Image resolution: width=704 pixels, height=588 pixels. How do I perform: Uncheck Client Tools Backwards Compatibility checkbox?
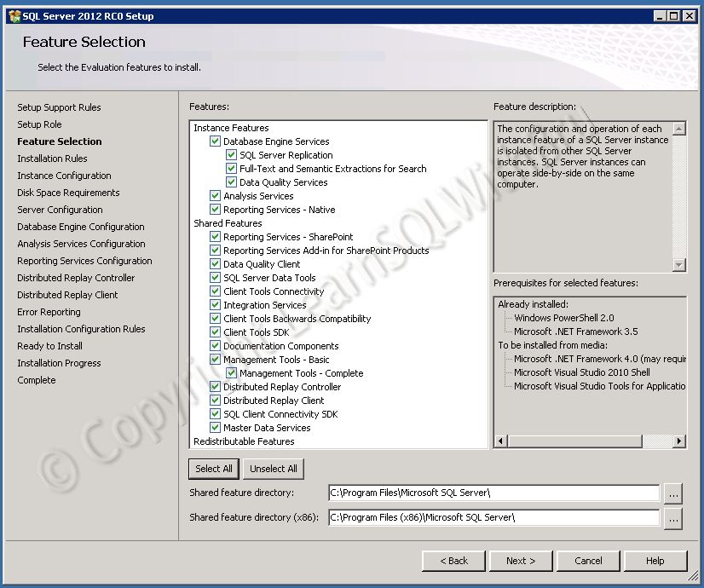pyautogui.click(x=215, y=318)
